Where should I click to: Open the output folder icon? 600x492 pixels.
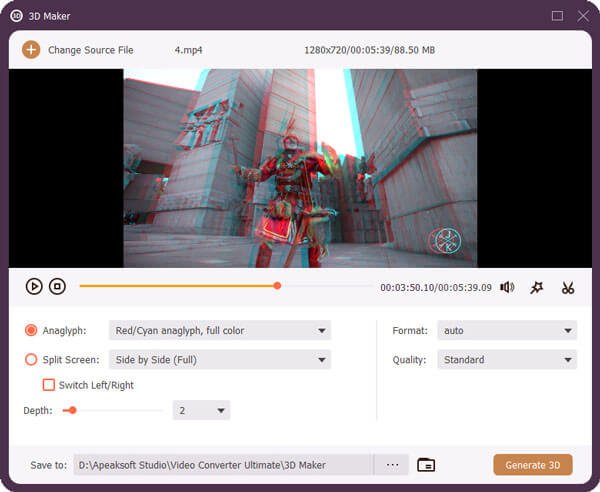point(426,464)
